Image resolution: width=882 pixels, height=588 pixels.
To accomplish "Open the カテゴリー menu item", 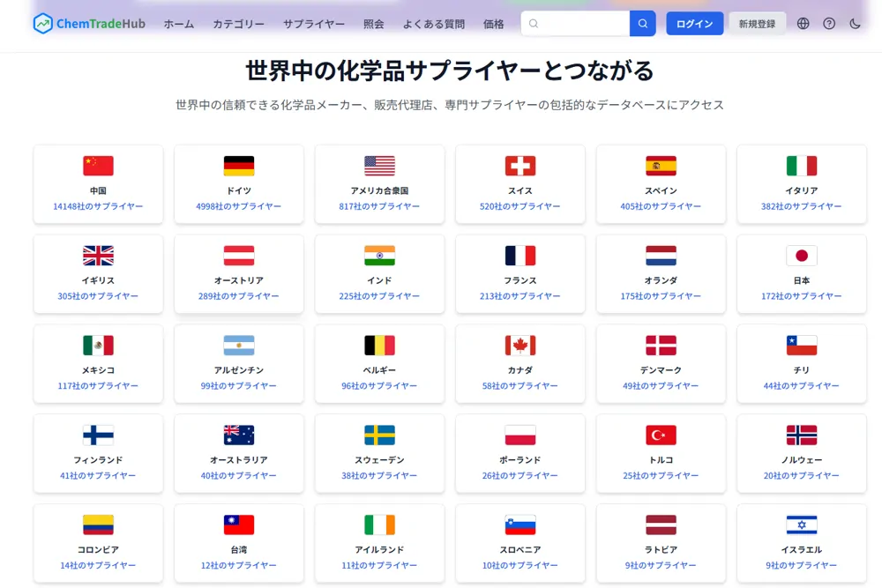I will [238, 24].
